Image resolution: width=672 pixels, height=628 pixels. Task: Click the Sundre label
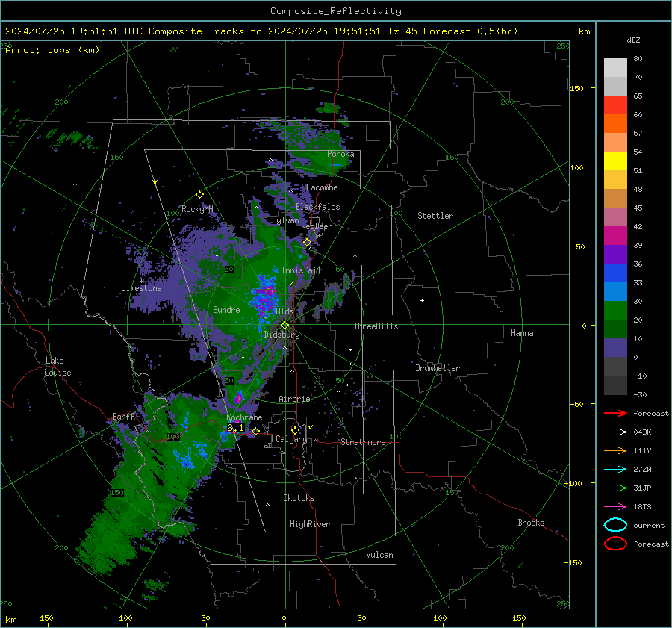pyautogui.click(x=226, y=310)
